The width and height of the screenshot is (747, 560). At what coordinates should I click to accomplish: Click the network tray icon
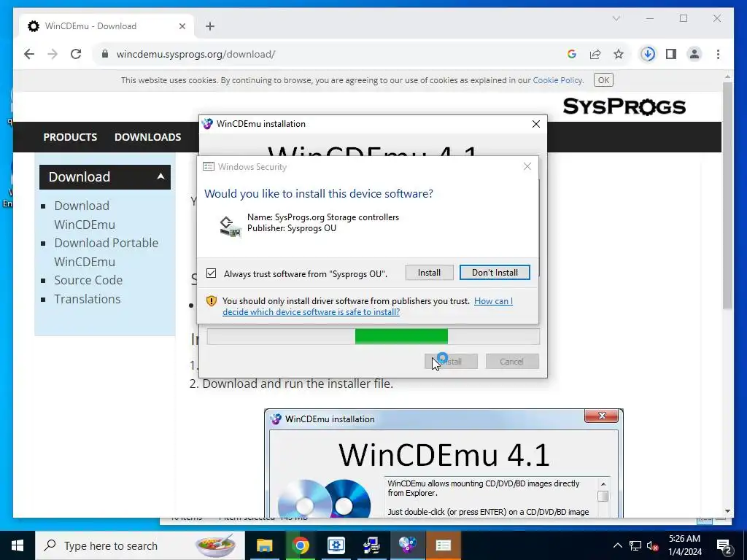coord(635,545)
